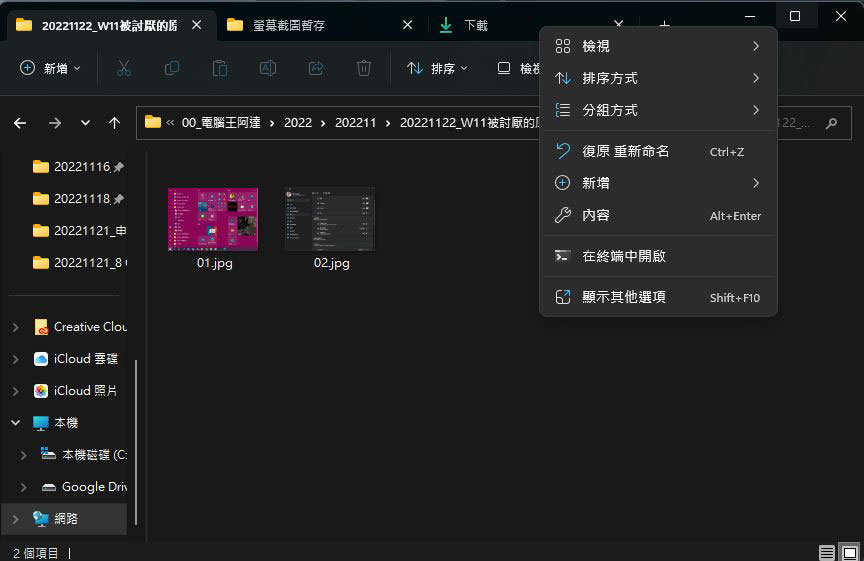Switch to details list view in status bar
The image size is (864, 561).
point(826,552)
